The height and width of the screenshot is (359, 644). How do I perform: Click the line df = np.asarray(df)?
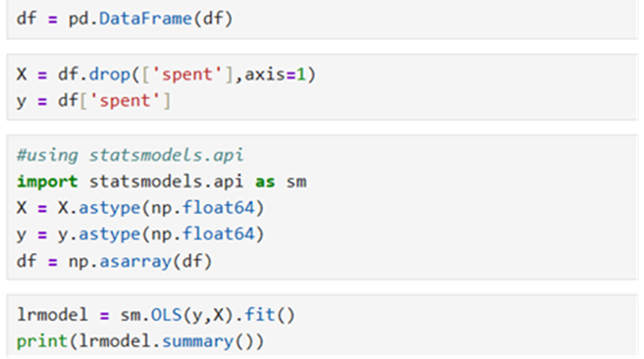pos(114,261)
